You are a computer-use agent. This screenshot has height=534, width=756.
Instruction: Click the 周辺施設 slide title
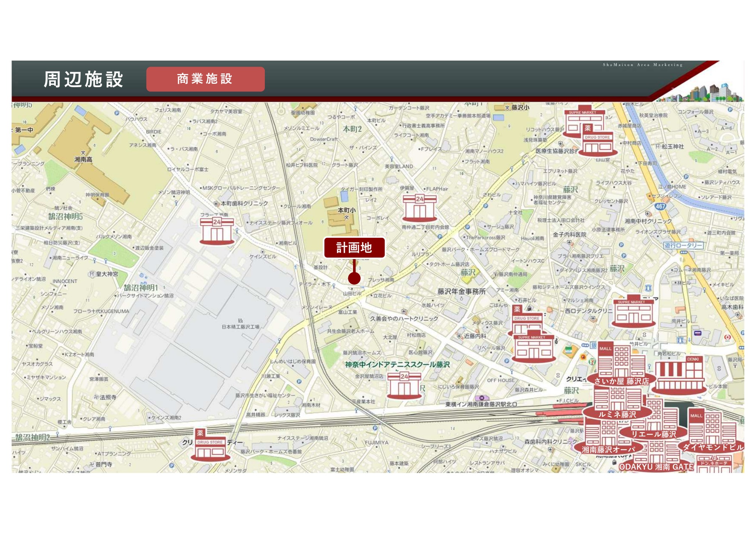(83, 80)
